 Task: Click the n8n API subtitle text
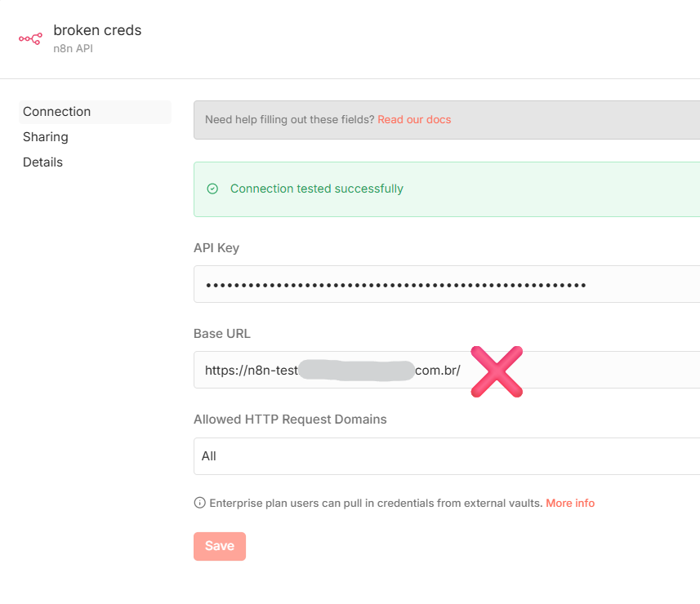click(79, 49)
